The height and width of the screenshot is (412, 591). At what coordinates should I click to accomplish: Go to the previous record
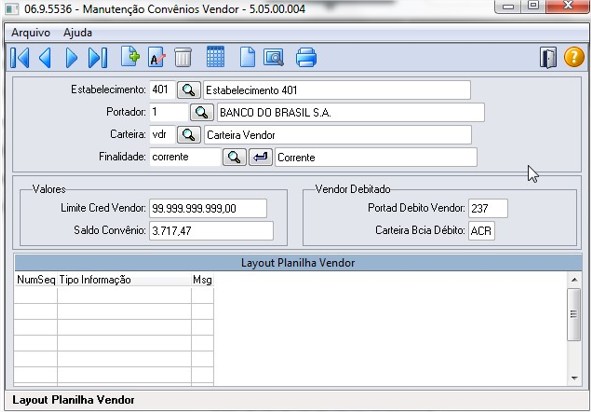click(x=45, y=58)
